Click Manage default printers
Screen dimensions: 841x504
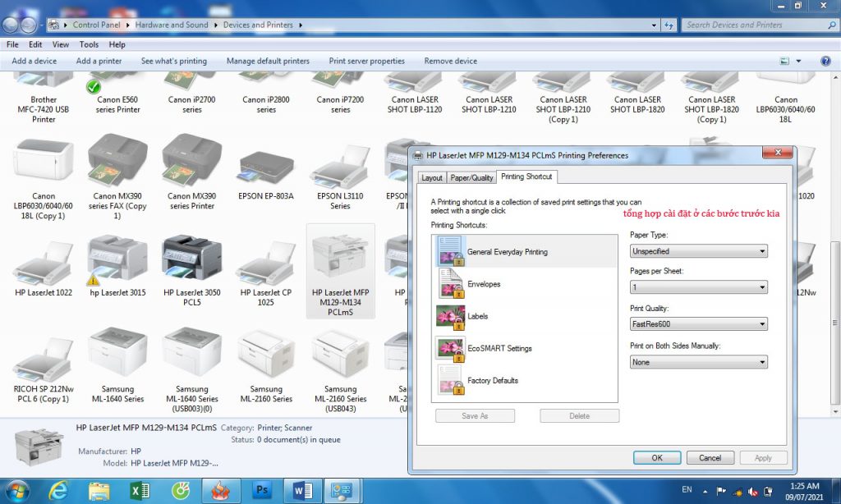268,61
